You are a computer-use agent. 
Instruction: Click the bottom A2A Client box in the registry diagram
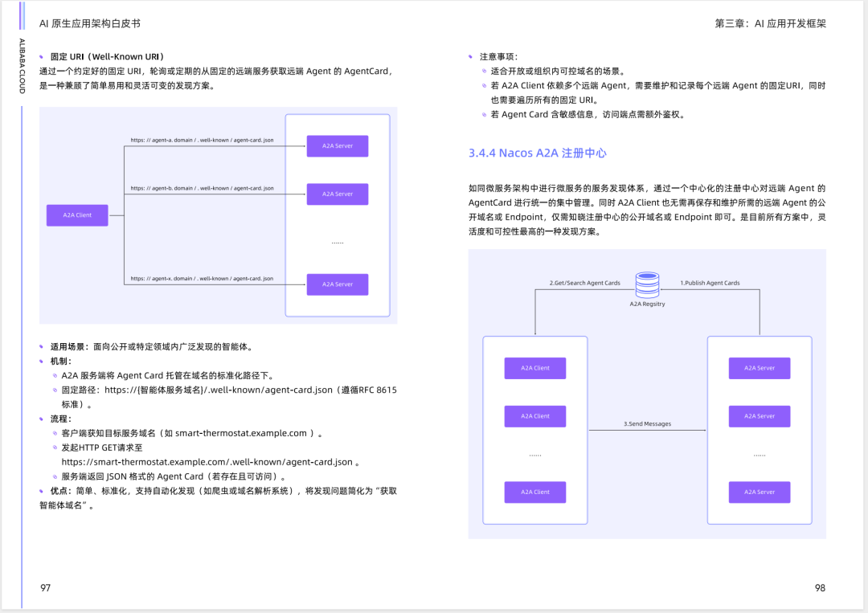pos(534,492)
